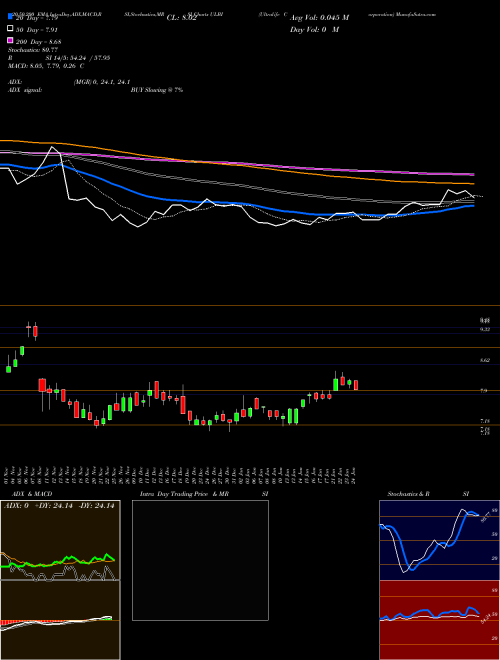Click the blue stochastics chart panel

coord(439,540)
